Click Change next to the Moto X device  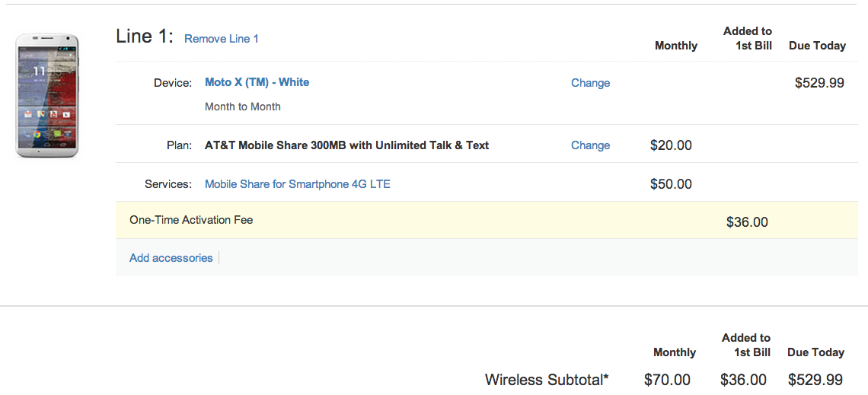pyautogui.click(x=591, y=83)
